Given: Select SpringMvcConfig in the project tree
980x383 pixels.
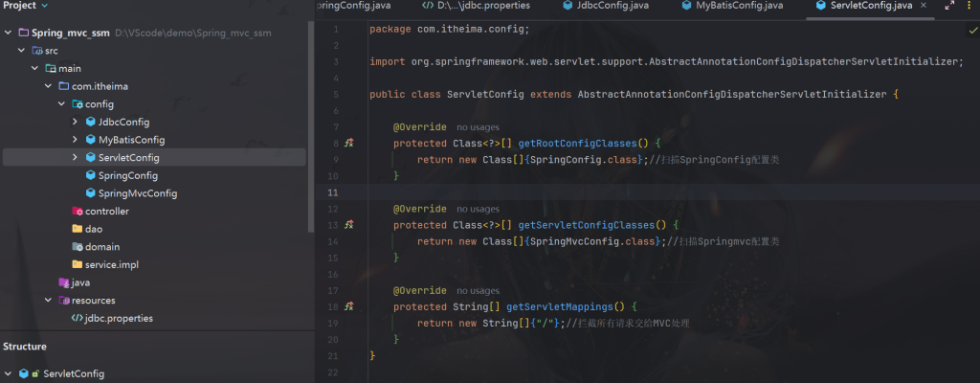Looking at the screenshot, I should coord(137,193).
